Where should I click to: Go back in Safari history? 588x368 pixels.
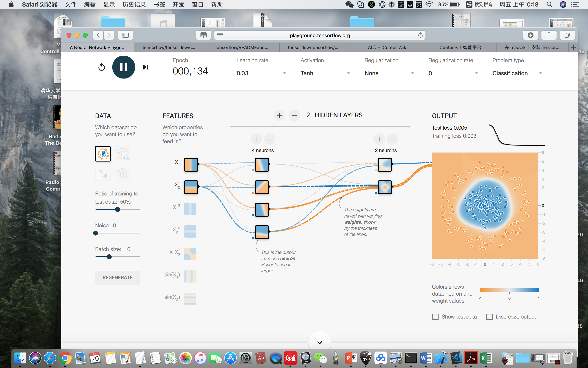click(x=98, y=35)
